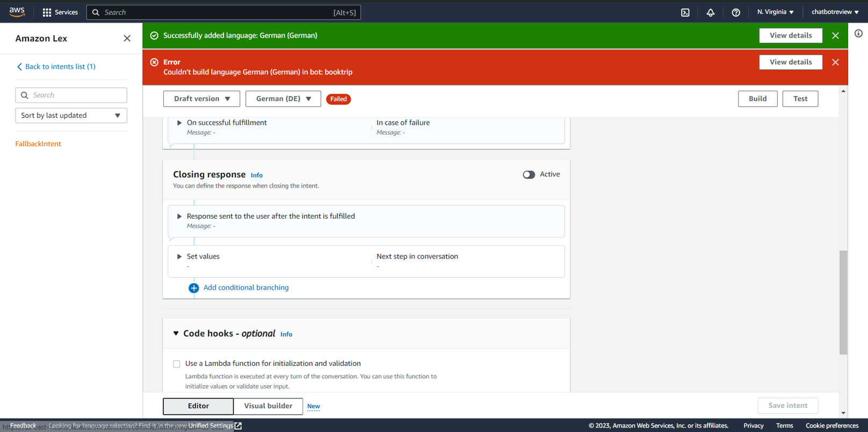Image resolution: width=868 pixels, height=432 pixels.
Task: Switch to the Visual builder tab
Action: [268, 406]
